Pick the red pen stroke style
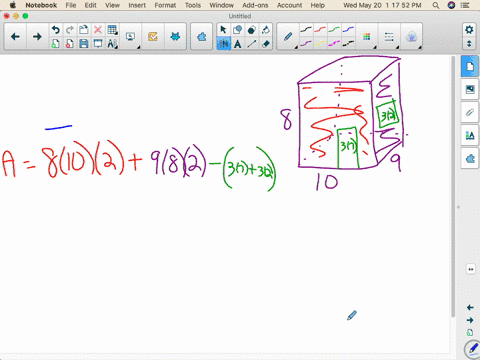Viewport: 480px width, 360px height. 320,30
